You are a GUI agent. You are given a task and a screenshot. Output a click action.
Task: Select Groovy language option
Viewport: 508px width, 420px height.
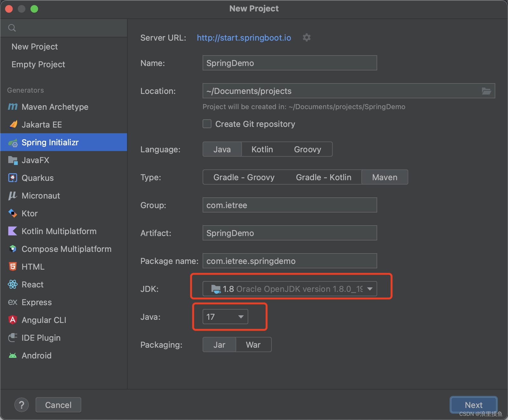click(307, 149)
